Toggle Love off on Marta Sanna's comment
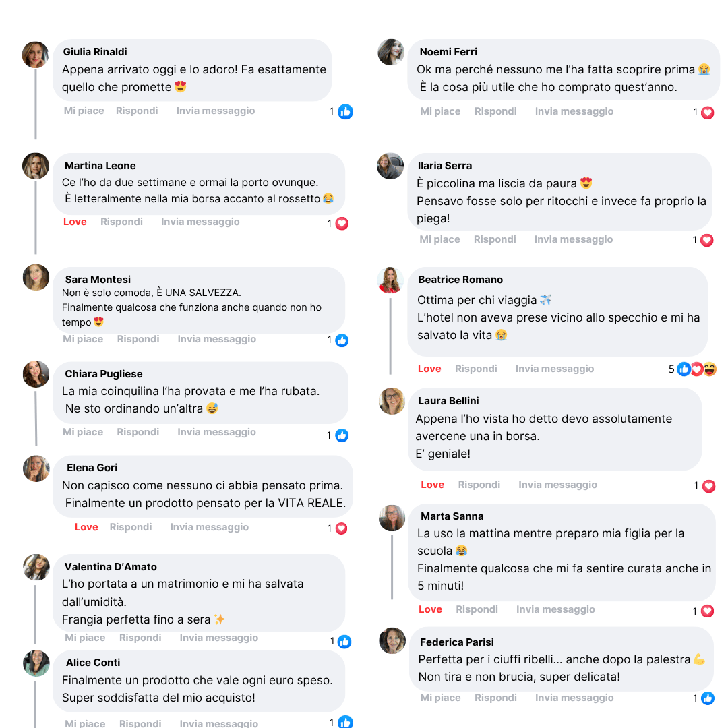The image size is (728, 728). (430, 609)
